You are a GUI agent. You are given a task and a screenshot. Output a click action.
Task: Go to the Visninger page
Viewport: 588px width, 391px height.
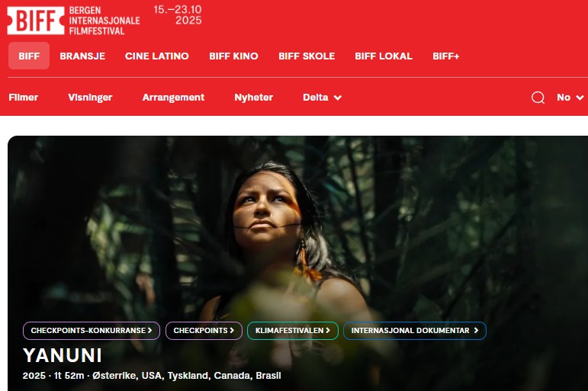(x=90, y=98)
